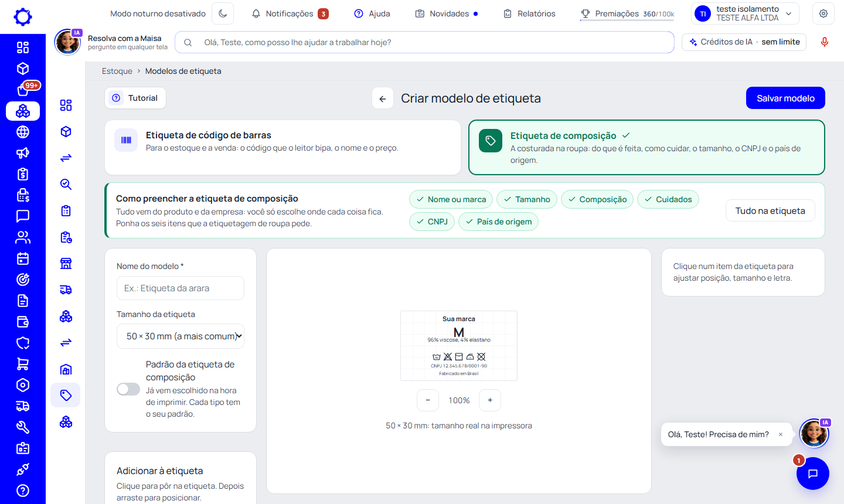Open Premiações in the top bar
The image size is (844, 504).
point(627,13)
